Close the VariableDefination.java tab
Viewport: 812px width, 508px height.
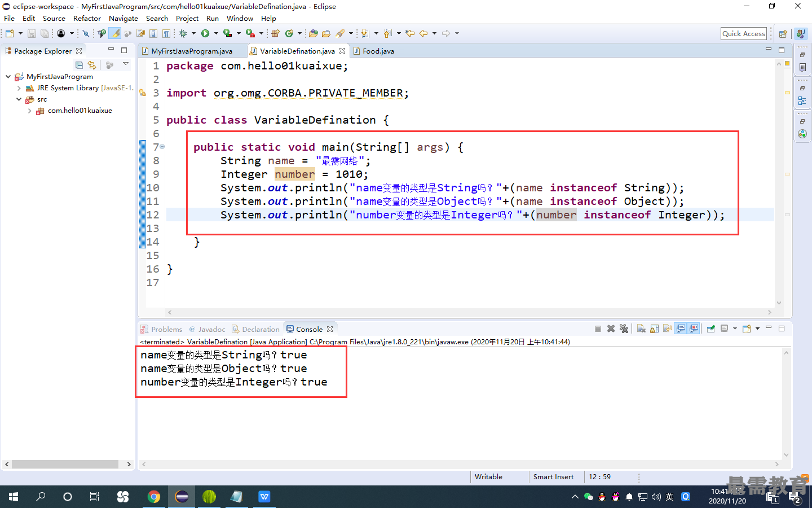[x=342, y=51]
